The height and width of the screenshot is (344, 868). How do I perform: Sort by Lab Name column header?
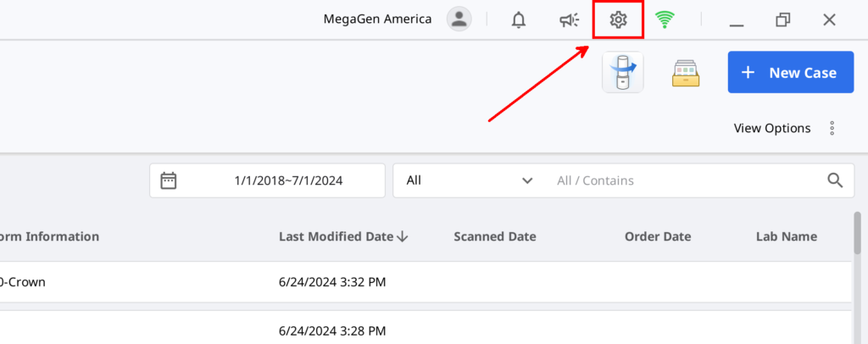point(786,236)
